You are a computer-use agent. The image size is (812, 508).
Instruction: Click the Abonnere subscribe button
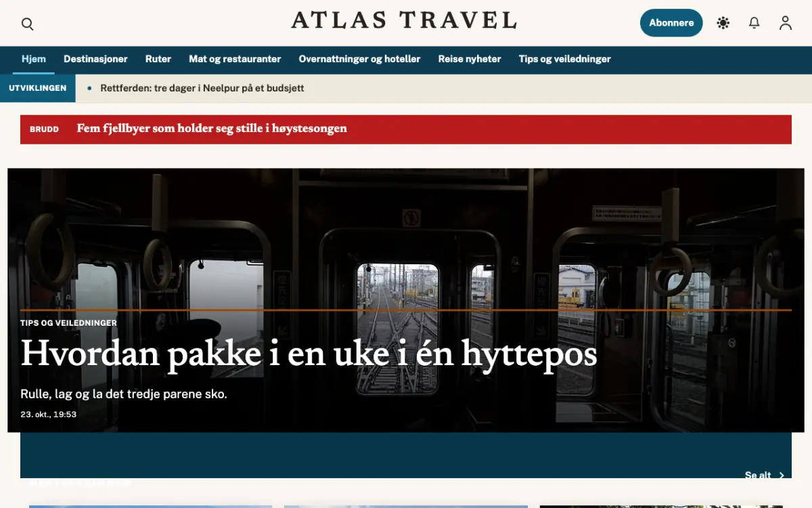[671, 23]
